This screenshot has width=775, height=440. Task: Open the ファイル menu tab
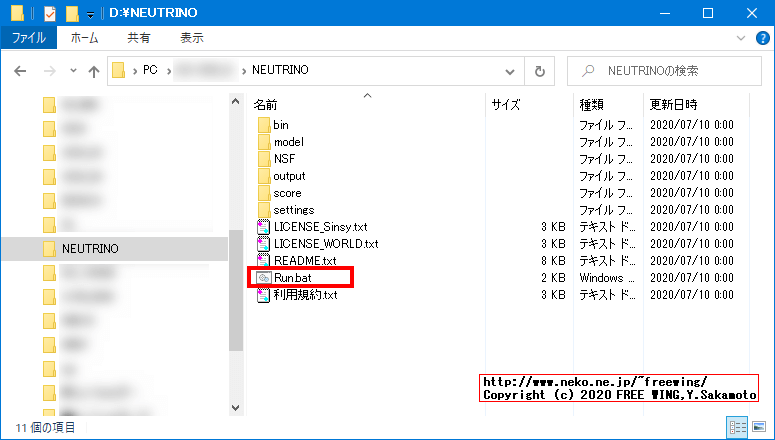[29, 38]
